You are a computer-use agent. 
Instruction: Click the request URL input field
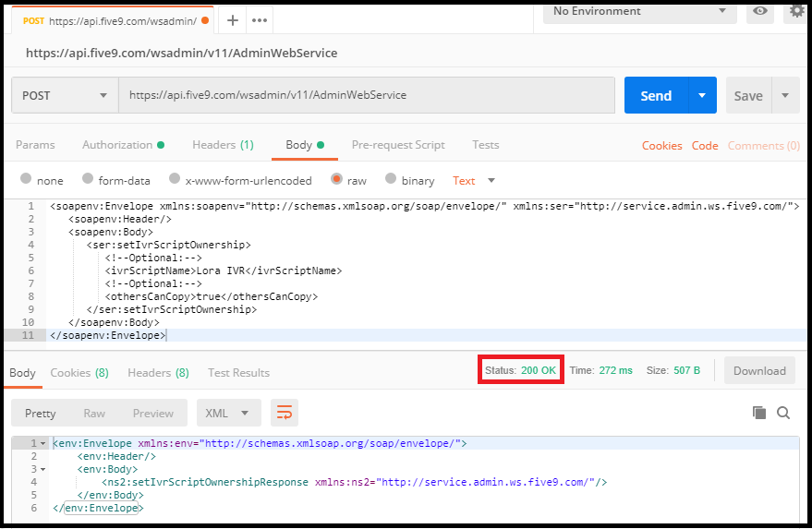[x=367, y=95]
